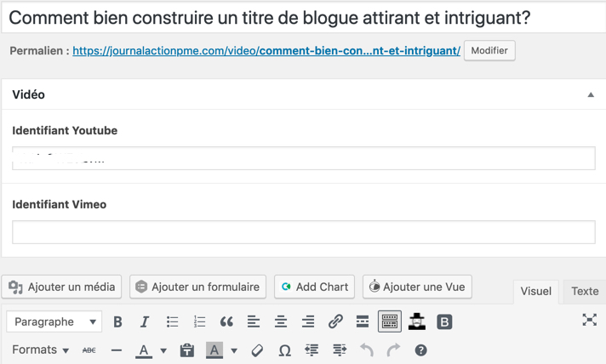Focus the Identifiant Vimeo input field
The image size is (606, 364).
coord(304,232)
